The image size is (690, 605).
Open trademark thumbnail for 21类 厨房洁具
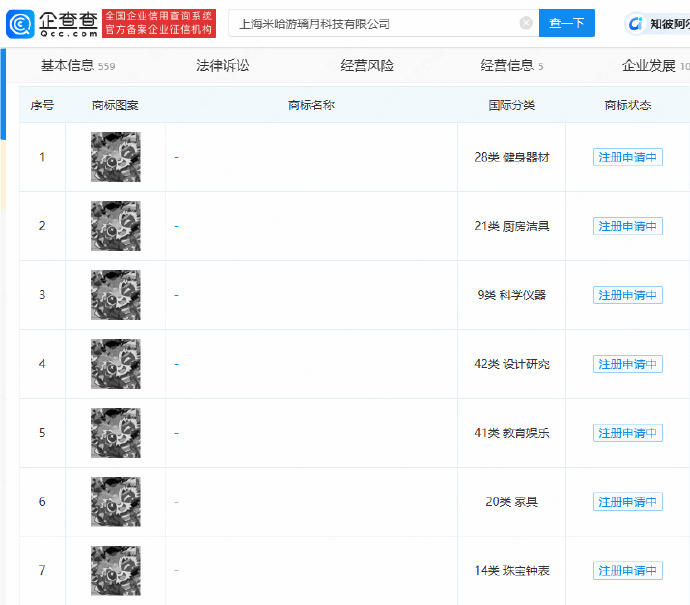point(115,226)
